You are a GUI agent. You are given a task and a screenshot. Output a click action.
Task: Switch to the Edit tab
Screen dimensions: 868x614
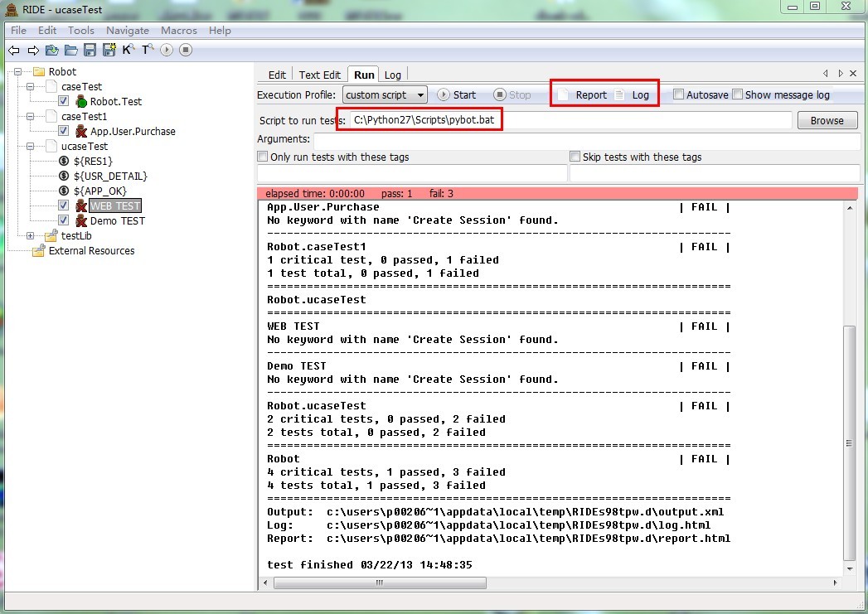[277, 75]
